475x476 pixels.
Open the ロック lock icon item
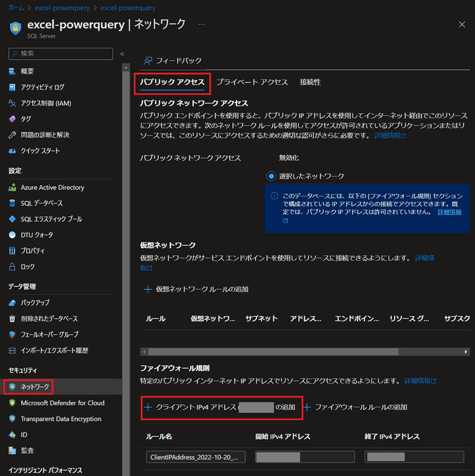[x=13, y=266]
